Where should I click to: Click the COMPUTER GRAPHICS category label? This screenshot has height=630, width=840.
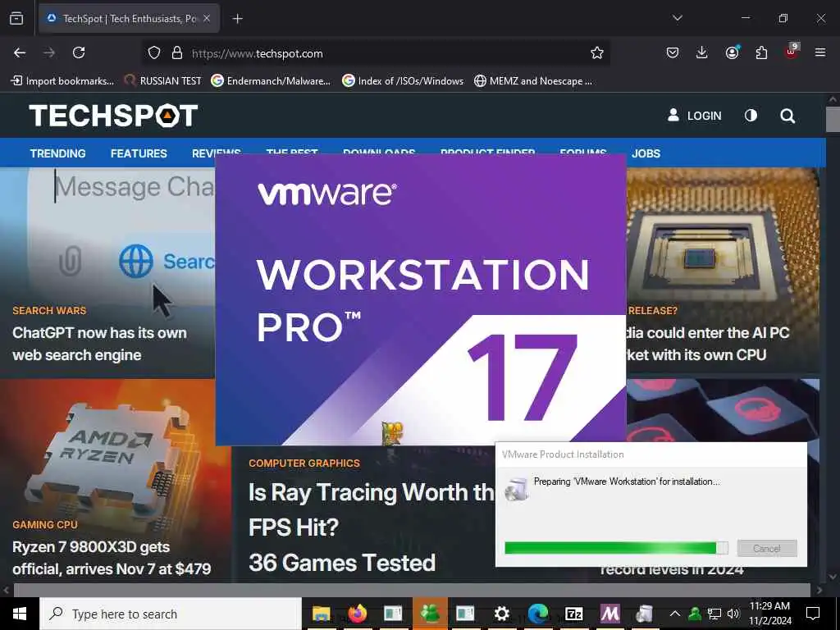click(304, 463)
